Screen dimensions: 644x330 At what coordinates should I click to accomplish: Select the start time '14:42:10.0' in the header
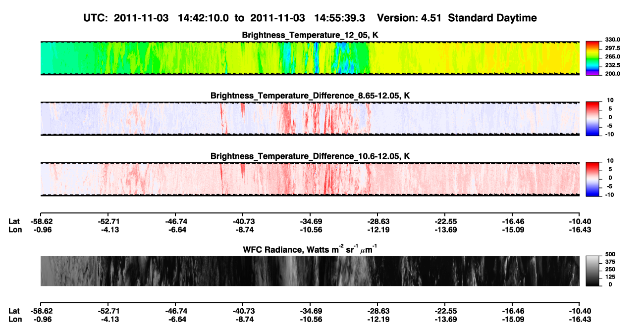[205, 18]
